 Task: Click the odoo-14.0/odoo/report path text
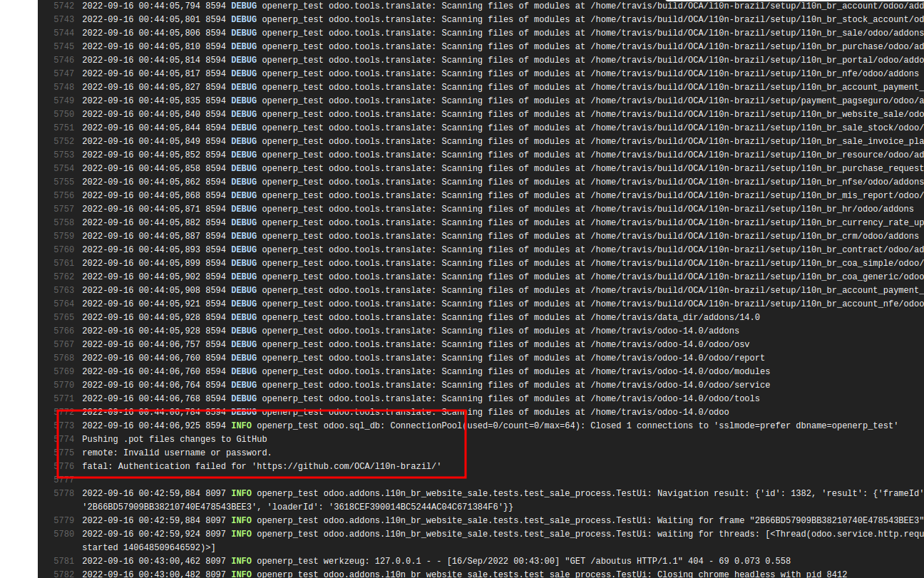pyautogui.click(x=677, y=358)
